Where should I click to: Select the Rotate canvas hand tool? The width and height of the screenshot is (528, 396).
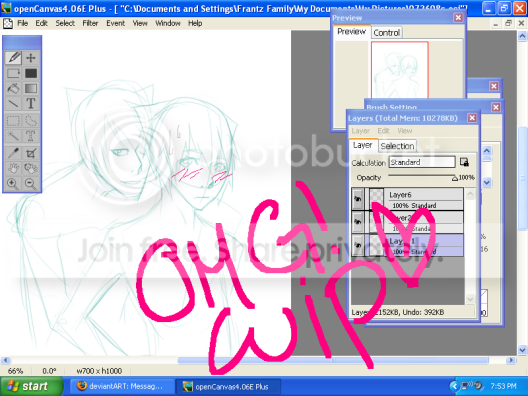coord(31,168)
